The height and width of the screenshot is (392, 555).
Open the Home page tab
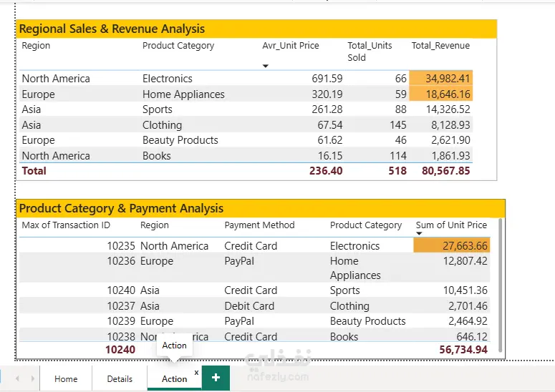(x=66, y=379)
